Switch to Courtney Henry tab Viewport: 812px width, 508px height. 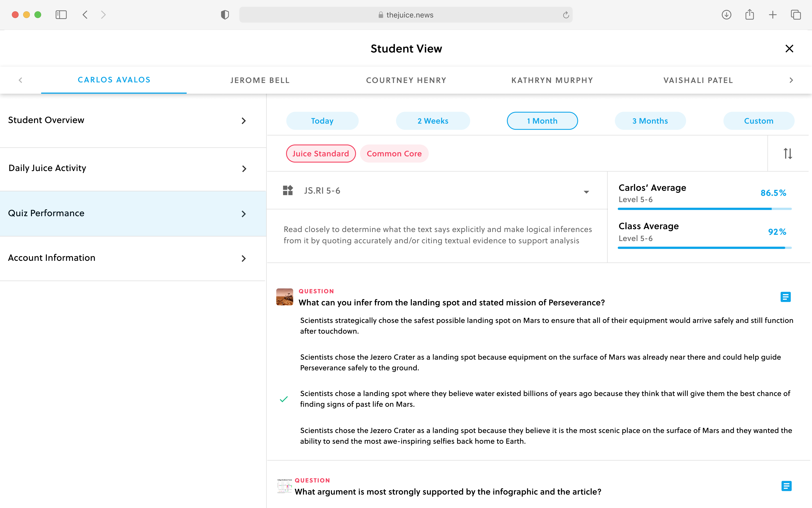click(406, 80)
